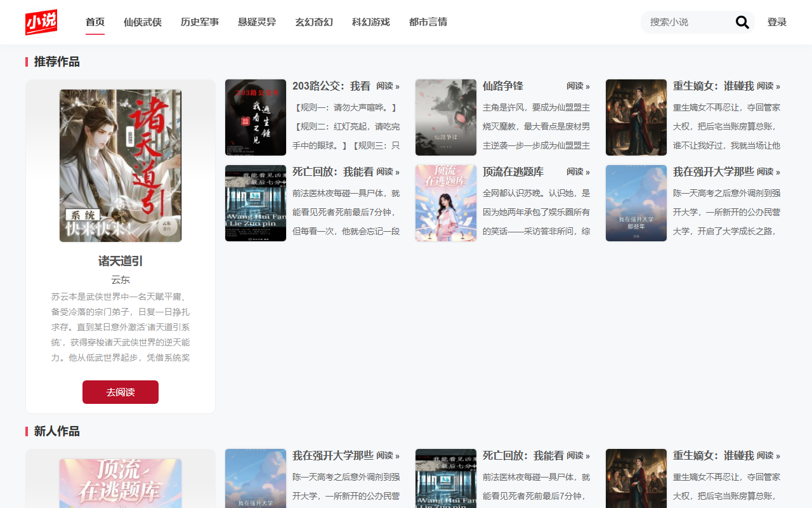This screenshot has height=508, width=812.
Task: Click the 死亡回放 title in 新人作品
Action: (x=523, y=455)
